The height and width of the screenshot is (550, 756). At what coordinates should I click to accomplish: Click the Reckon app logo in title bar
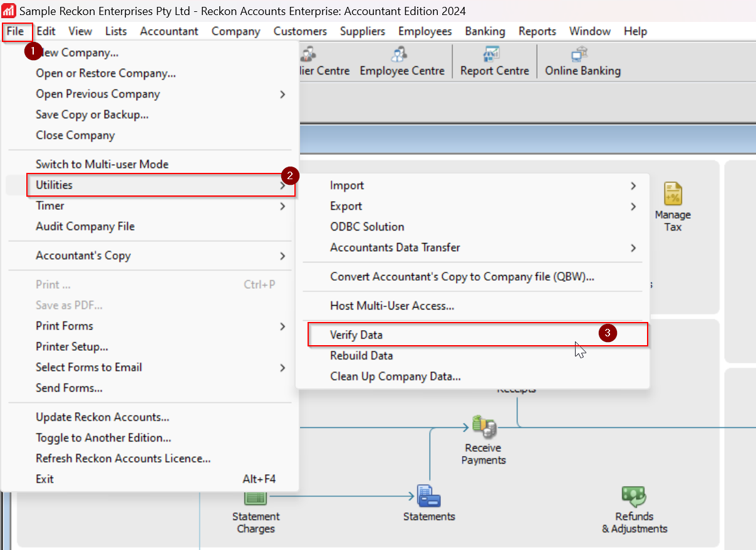pos(9,11)
